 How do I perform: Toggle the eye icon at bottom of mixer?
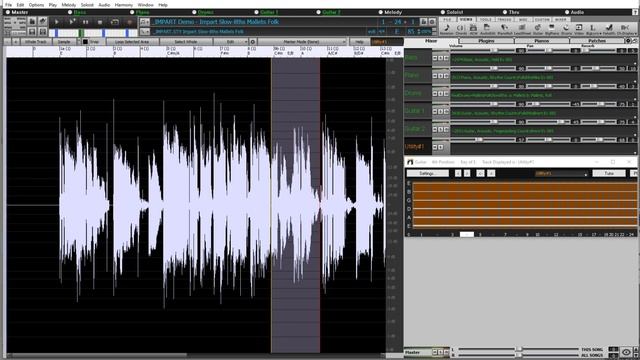[627, 352]
